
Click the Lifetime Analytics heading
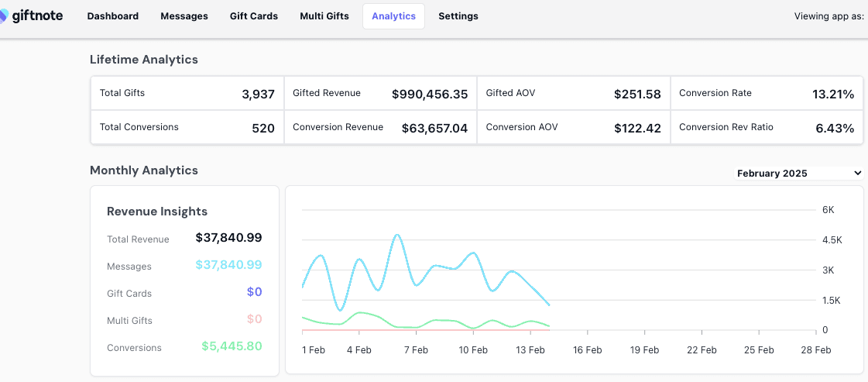(x=144, y=59)
